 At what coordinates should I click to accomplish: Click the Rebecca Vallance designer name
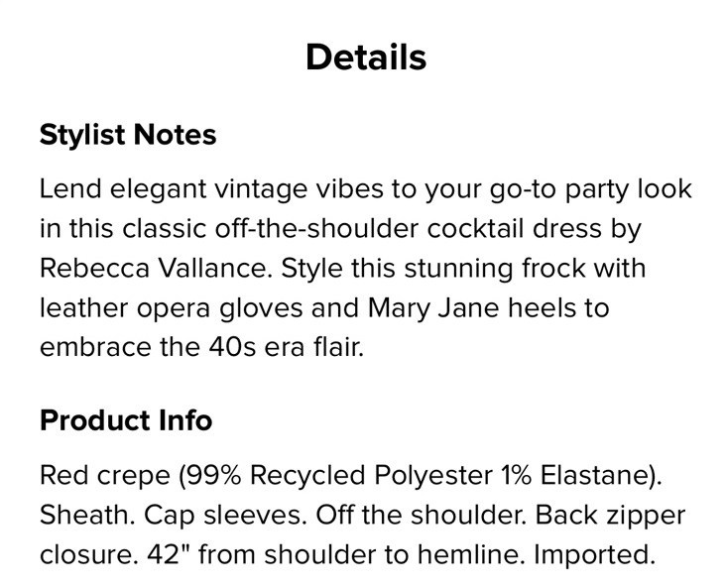[138, 268]
